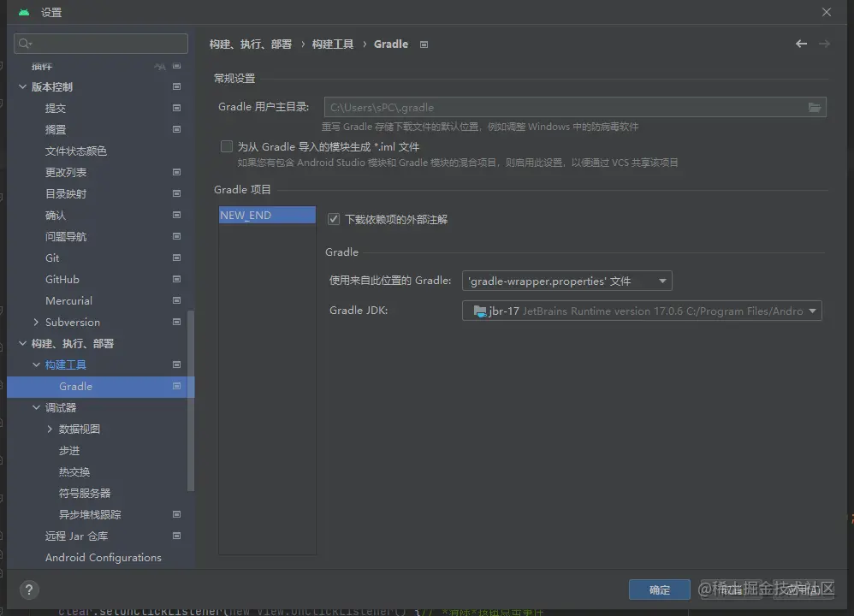Close the settings dialog

pyautogui.click(x=827, y=12)
